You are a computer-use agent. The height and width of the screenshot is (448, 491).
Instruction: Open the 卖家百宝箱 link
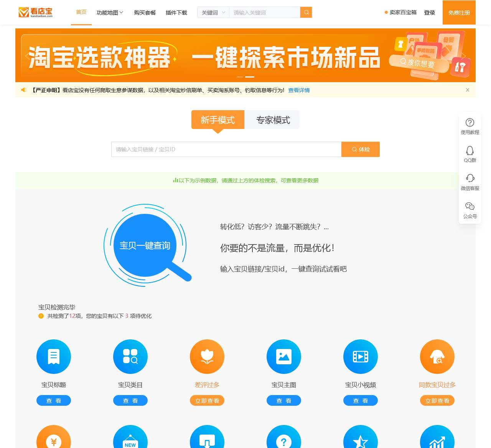click(400, 12)
